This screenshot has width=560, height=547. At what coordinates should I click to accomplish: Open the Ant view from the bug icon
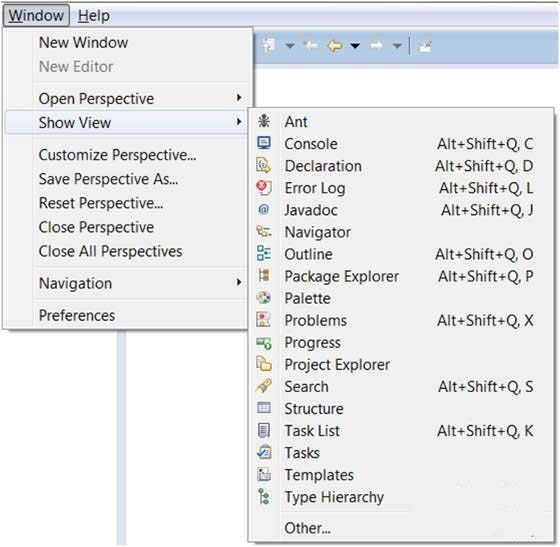coord(264,121)
